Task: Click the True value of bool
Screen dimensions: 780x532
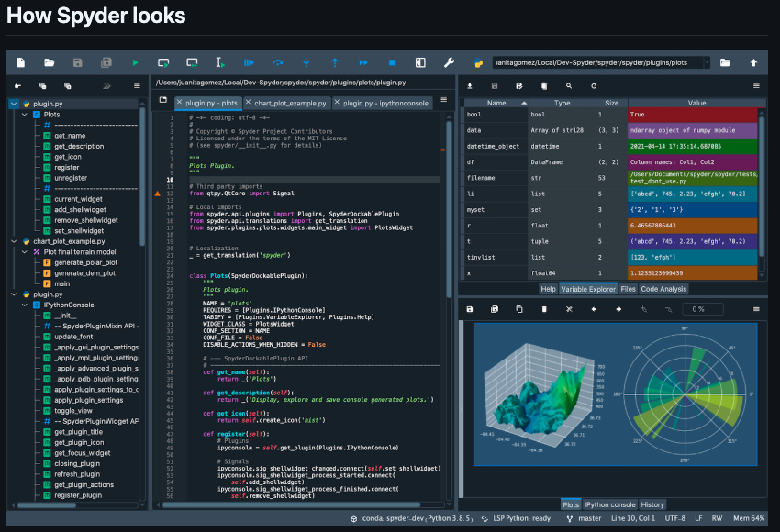Action: [693, 115]
